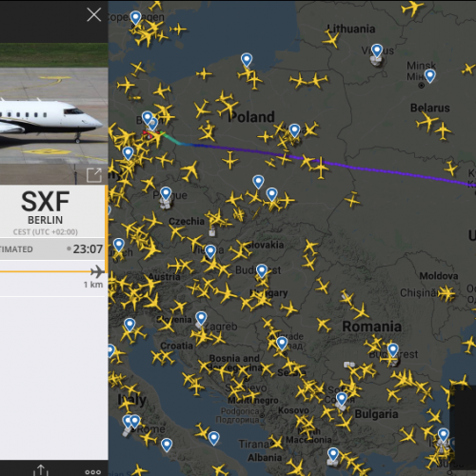The width and height of the screenshot is (476, 476).
Task: Click the share icon at panel bottom
Action: [x=41, y=470]
